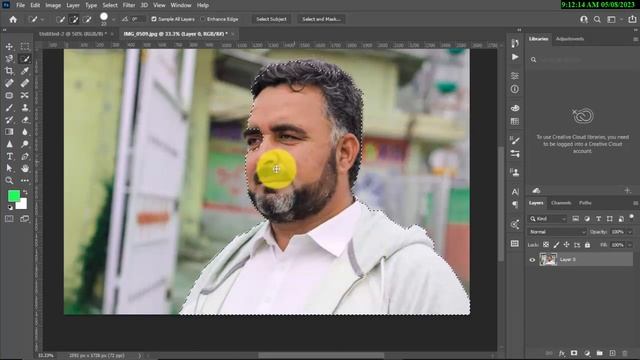Screen dimensions: 640x360
Task: Create new group folder icon
Action: pyautogui.click(x=600, y=353)
